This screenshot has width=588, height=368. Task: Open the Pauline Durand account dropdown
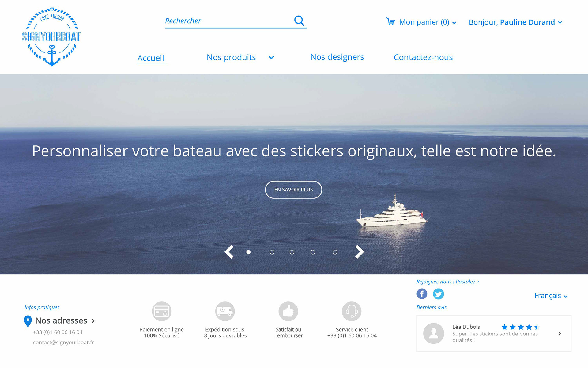coord(560,22)
